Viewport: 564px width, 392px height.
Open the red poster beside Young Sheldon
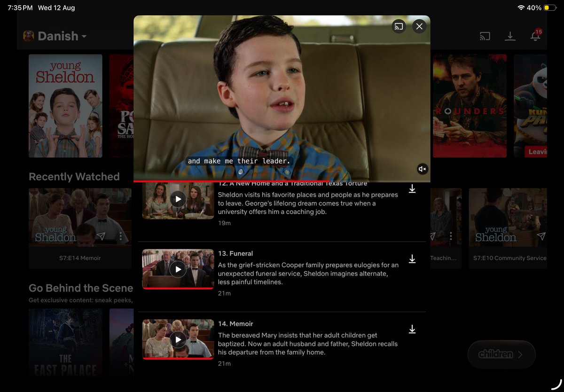121,106
